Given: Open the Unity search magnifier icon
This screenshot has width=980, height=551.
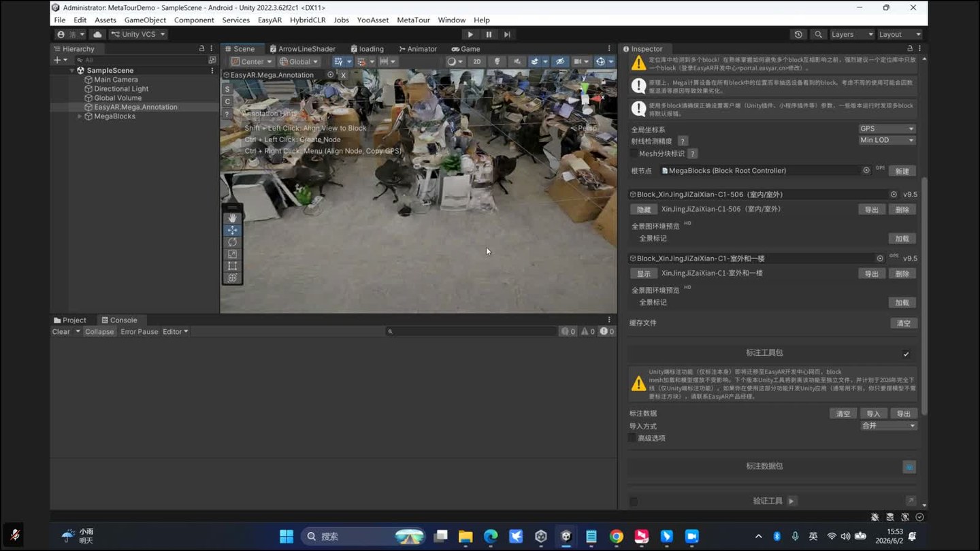Looking at the screenshot, I should pos(818,34).
